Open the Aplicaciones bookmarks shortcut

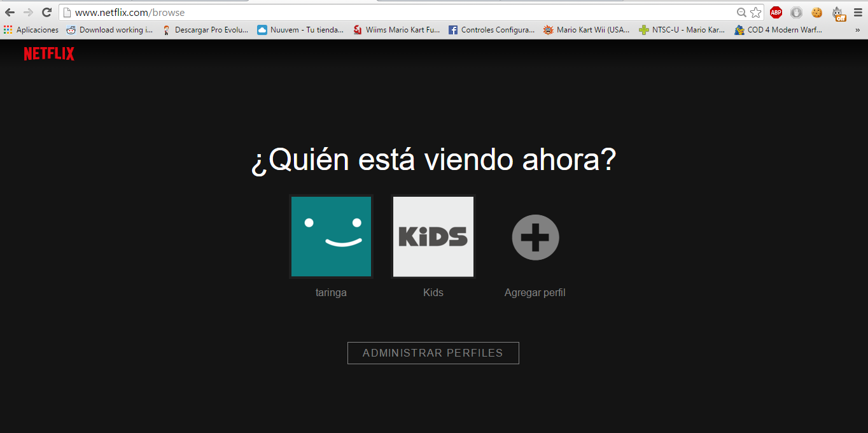click(31, 30)
